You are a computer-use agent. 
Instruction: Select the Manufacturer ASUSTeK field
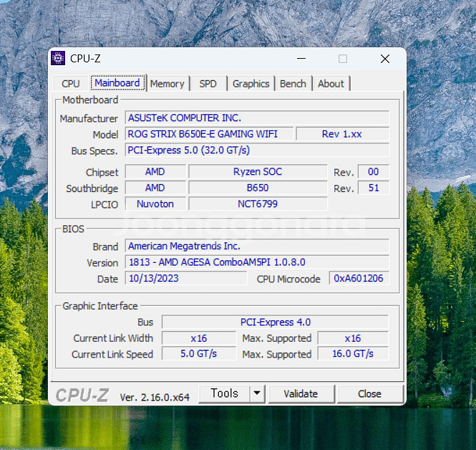[x=257, y=118]
